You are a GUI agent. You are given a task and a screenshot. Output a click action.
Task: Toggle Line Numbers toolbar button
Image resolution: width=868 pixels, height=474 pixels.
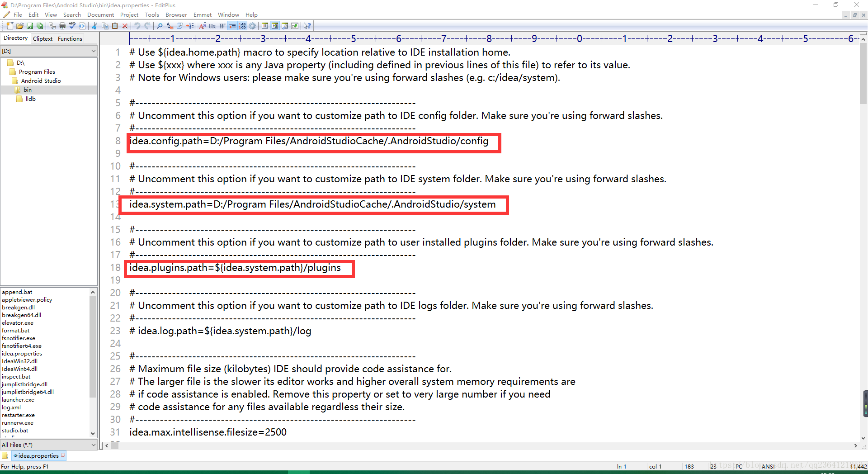pos(242,26)
